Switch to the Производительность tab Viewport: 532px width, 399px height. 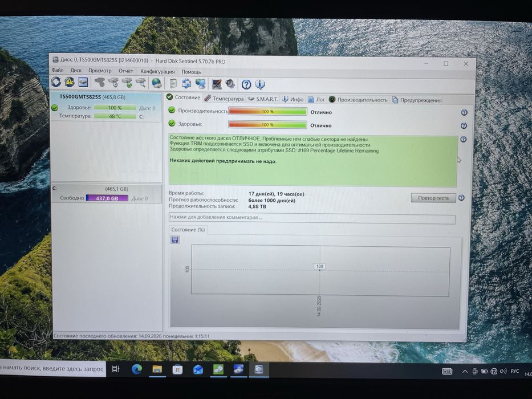[358, 100]
